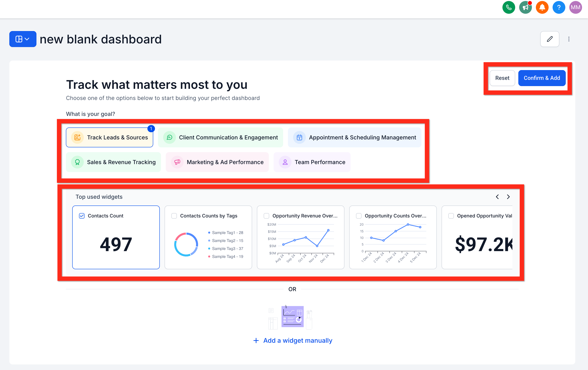The image size is (588, 370).
Task: Click the blue help question mark icon
Action: point(559,8)
